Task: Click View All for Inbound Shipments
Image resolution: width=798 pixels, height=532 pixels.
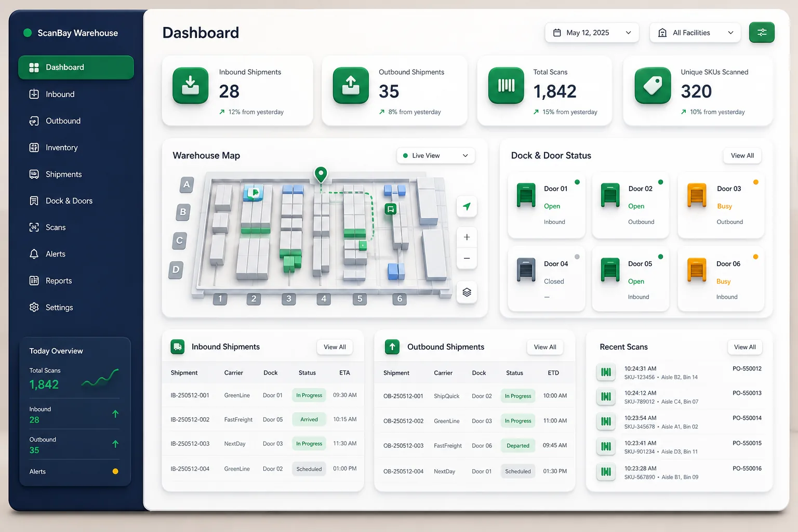Action: coord(335,347)
